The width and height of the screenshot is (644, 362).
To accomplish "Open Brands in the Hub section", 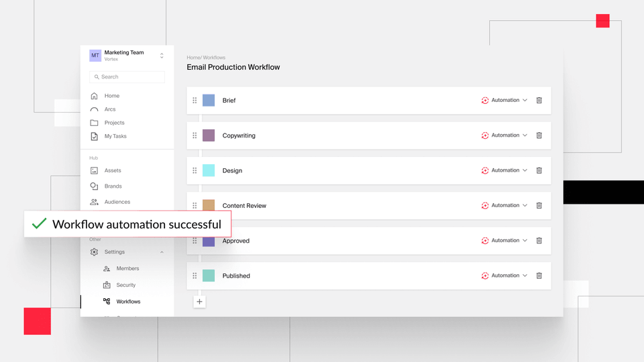I will [113, 186].
